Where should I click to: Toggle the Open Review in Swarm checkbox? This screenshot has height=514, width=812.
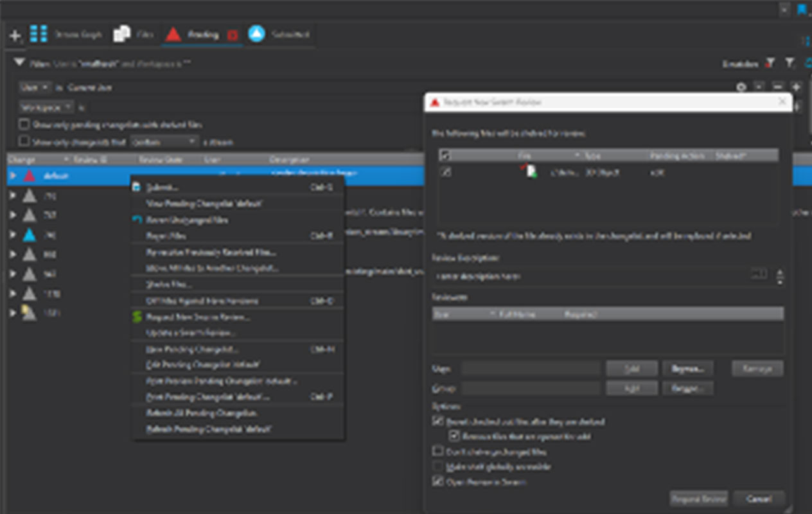tap(438, 481)
